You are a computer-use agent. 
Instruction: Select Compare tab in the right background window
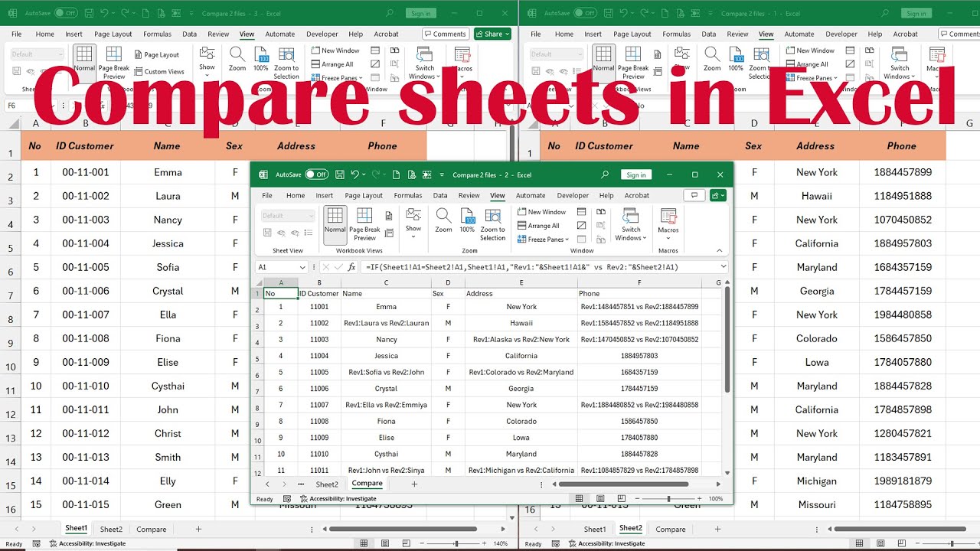[x=671, y=529]
